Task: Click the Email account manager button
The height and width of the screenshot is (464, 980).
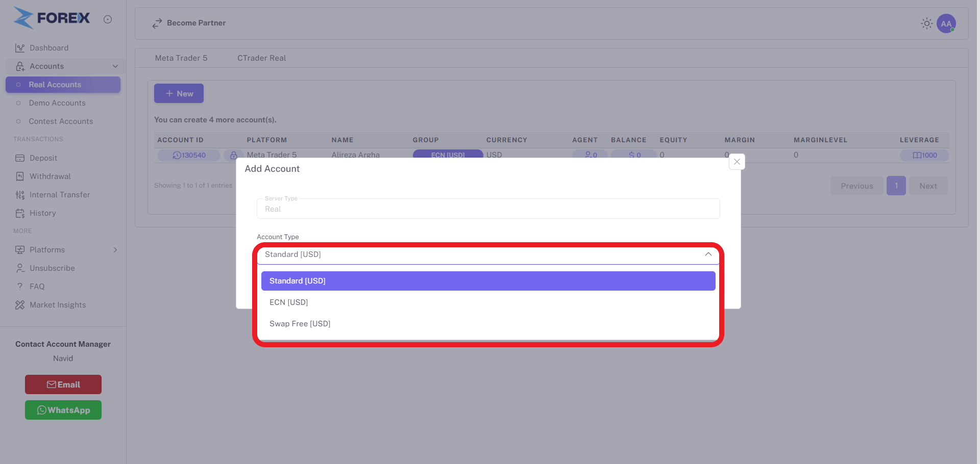Action: pyautogui.click(x=63, y=384)
